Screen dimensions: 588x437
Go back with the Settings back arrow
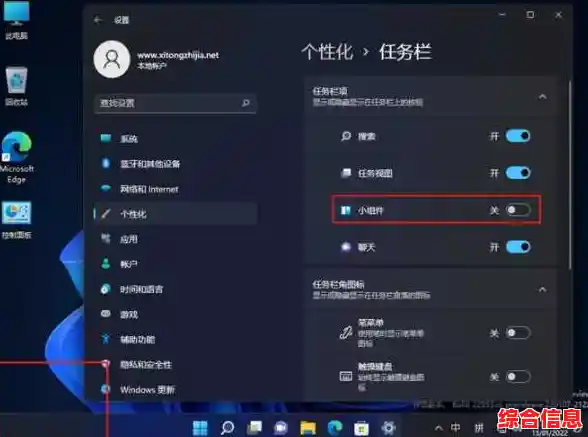pyautogui.click(x=98, y=20)
